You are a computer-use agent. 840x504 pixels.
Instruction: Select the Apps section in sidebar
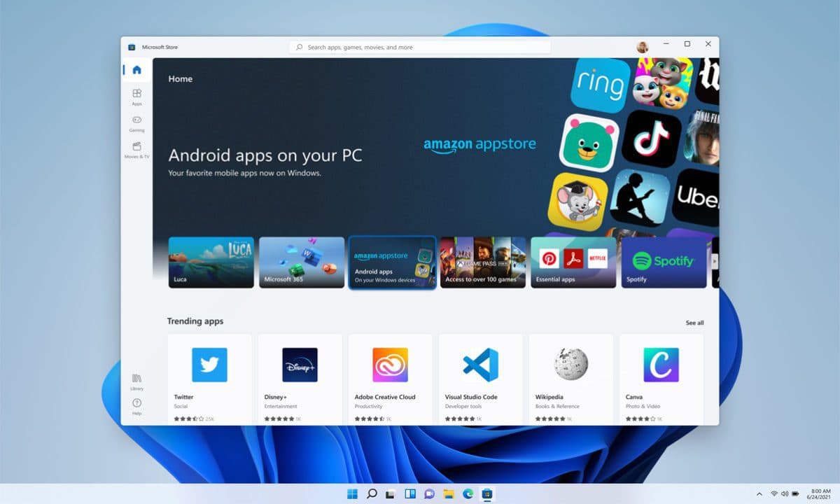click(136, 96)
